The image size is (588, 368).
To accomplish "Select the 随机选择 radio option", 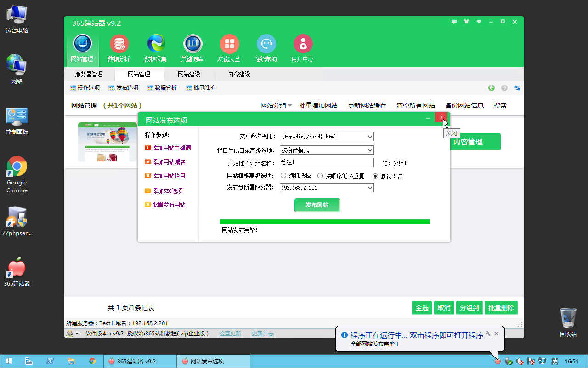I will point(283,176).
